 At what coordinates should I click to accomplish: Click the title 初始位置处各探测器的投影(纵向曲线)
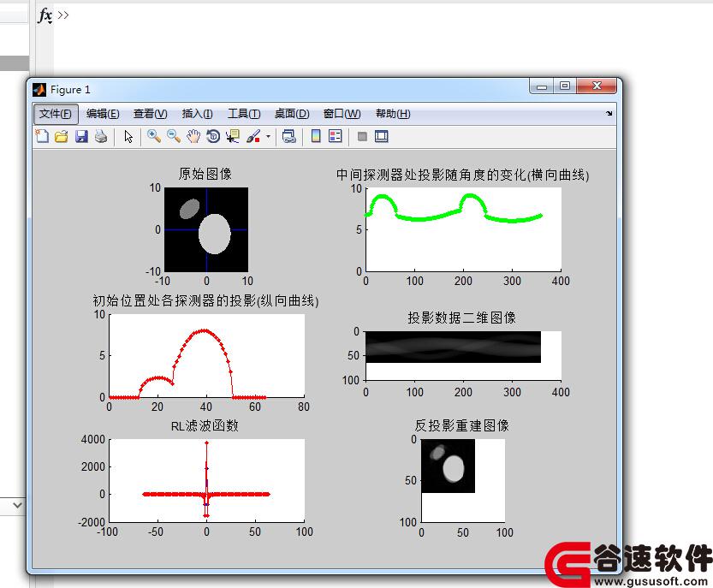pyautogui.click(x=205, y=300)
